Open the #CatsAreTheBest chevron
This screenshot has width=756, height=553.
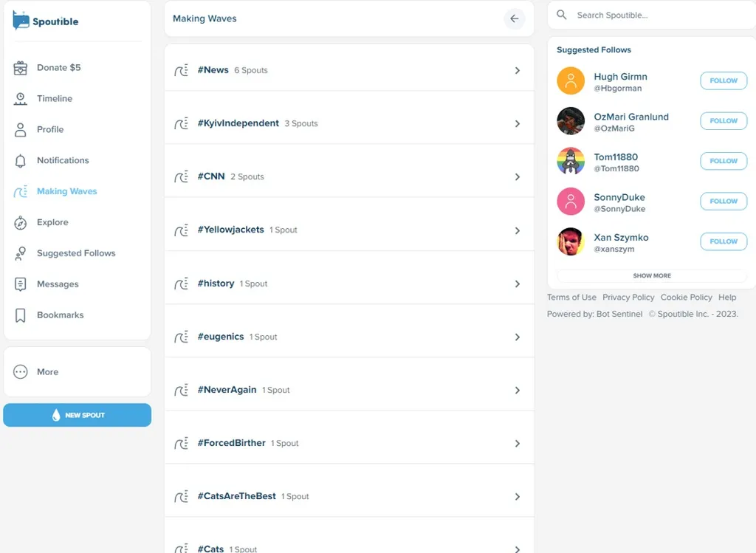point(518,497)
